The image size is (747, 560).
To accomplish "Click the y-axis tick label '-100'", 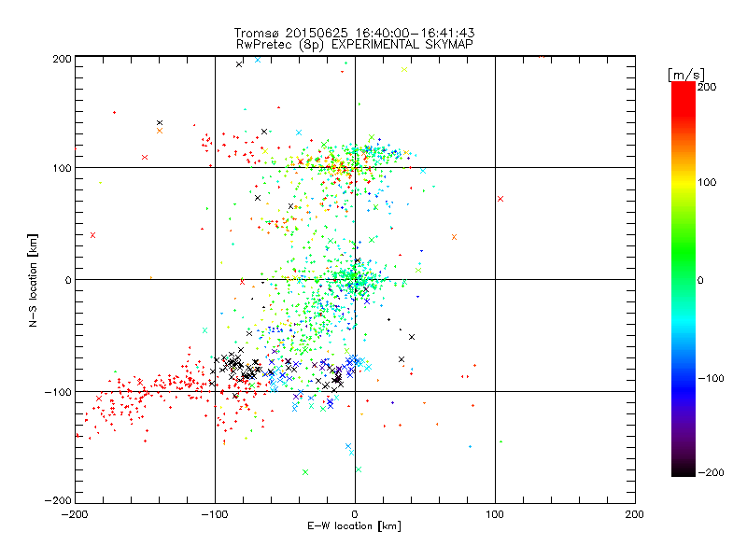I will tap(58, 392).
